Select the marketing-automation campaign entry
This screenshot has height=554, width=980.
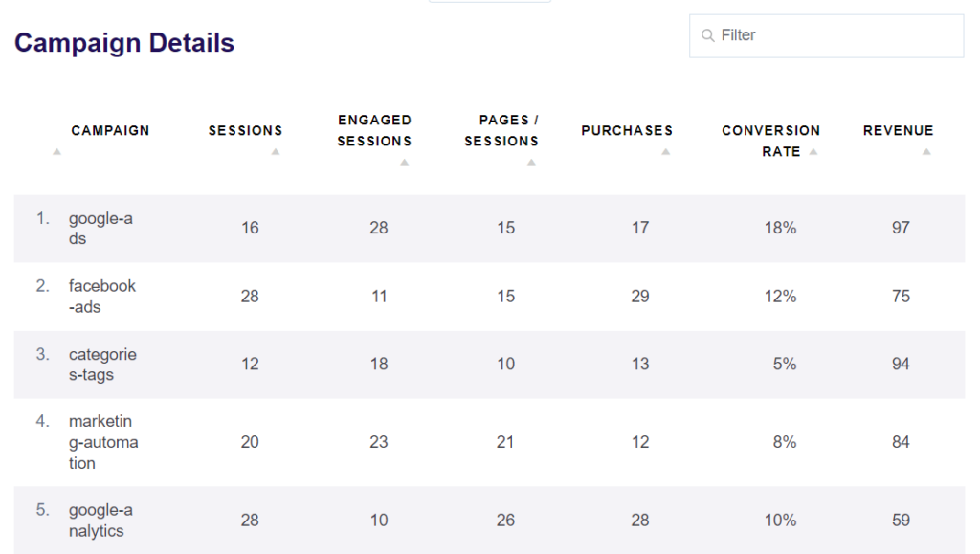103,442
